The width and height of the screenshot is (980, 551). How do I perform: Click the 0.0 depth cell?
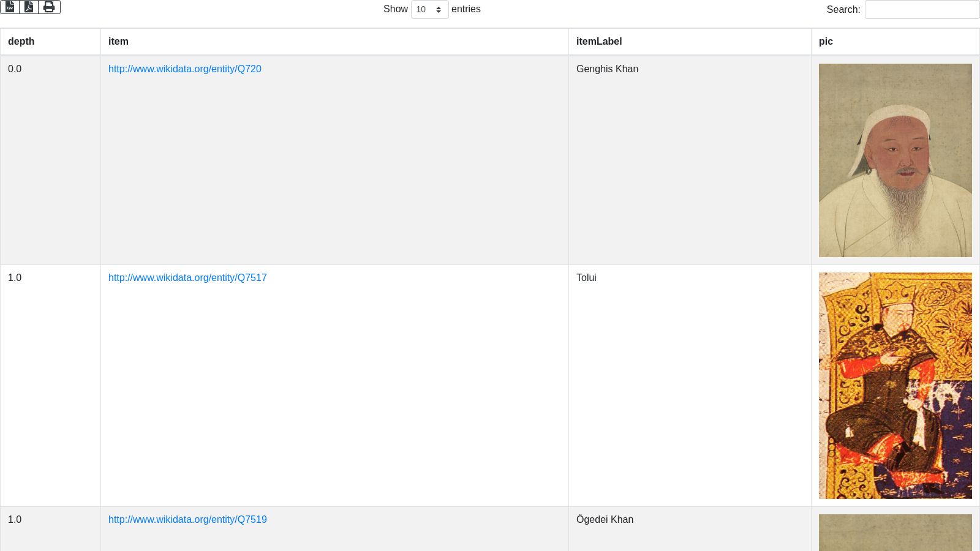point(15,69)
